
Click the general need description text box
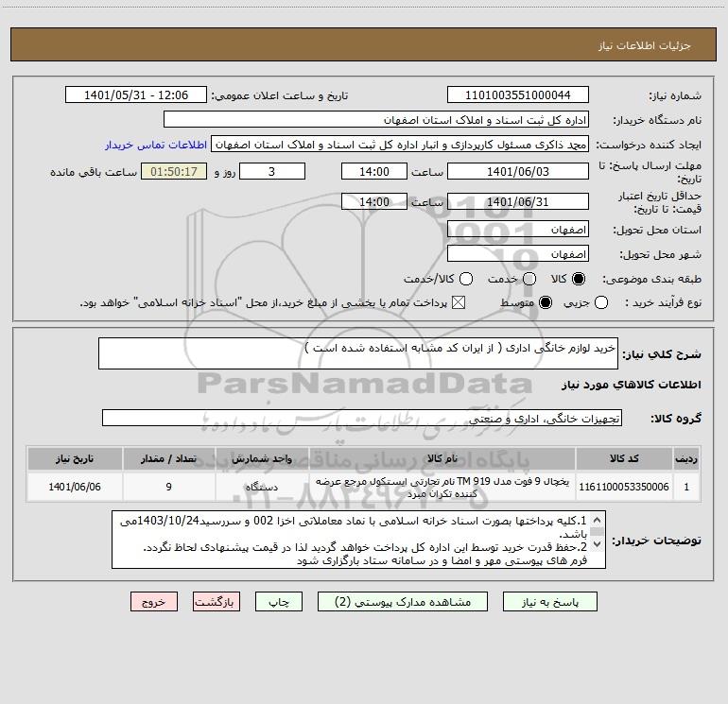[358, 353]
